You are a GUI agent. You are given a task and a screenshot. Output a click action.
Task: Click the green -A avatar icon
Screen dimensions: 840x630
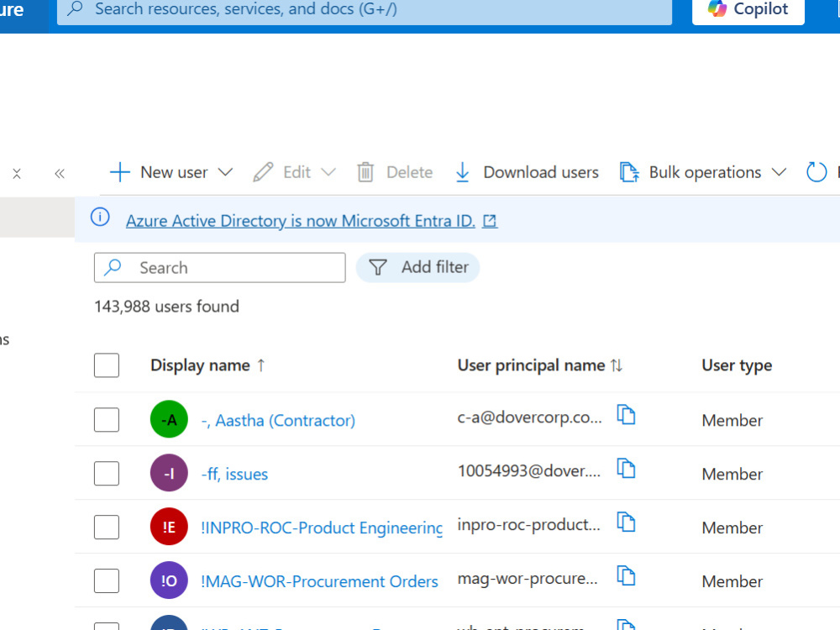(170, 419)
